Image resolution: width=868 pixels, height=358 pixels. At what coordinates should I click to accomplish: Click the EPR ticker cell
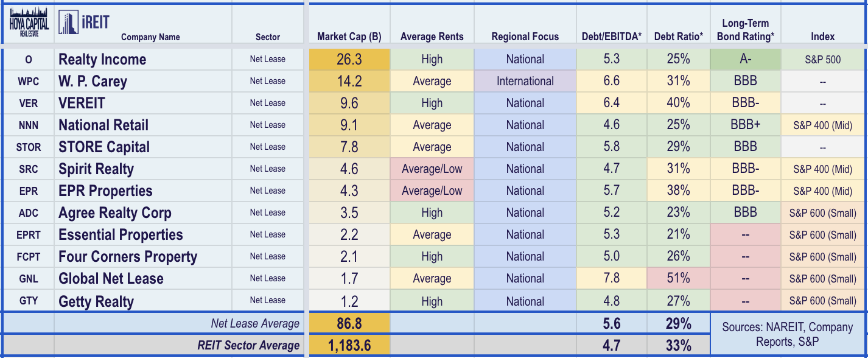click(29, 191)
